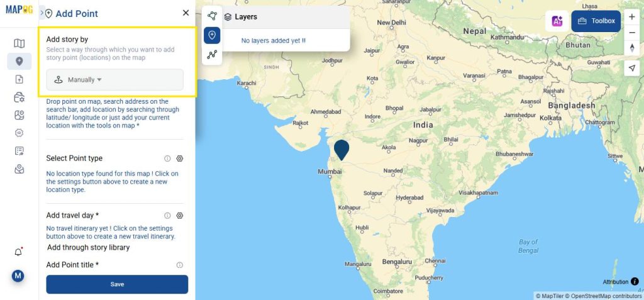Open Select Point type settings gear

(x=179, y=158)
